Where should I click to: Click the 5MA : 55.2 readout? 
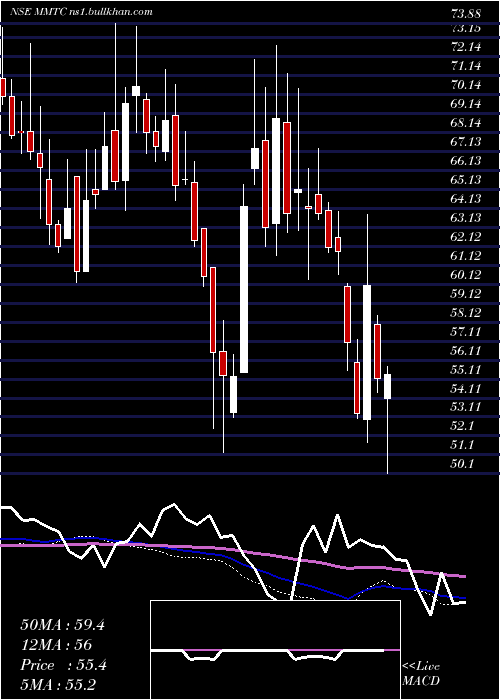[58, 684]
